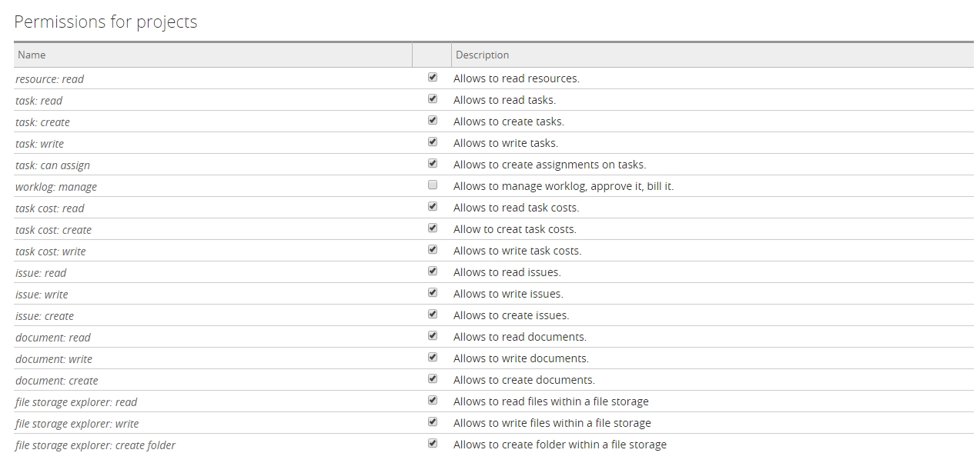
Task: Toggle file storage explorer: write checkbox
Action: pos(433,422)
